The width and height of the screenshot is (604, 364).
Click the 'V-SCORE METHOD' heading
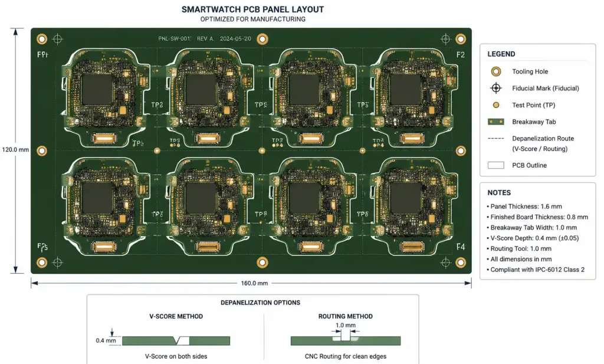(176, 316)
